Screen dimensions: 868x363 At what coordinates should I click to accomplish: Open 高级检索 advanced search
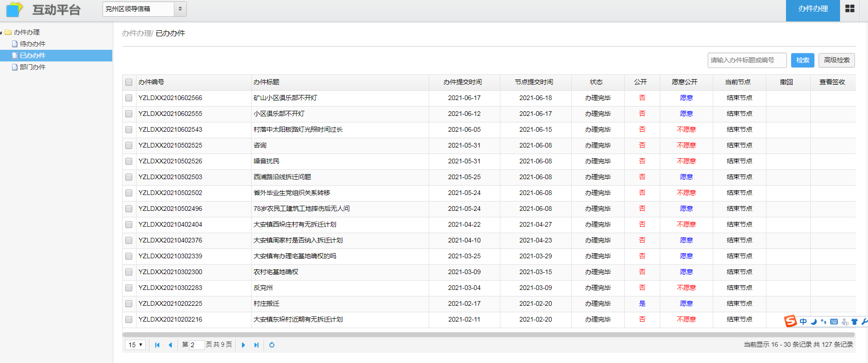[x=836, y=60]
